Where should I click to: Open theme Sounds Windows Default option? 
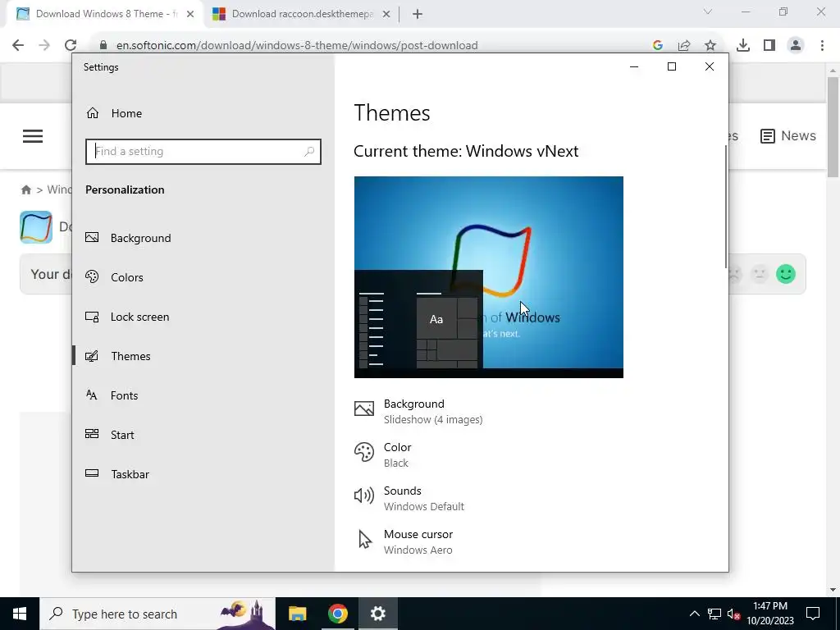(409, 498)
